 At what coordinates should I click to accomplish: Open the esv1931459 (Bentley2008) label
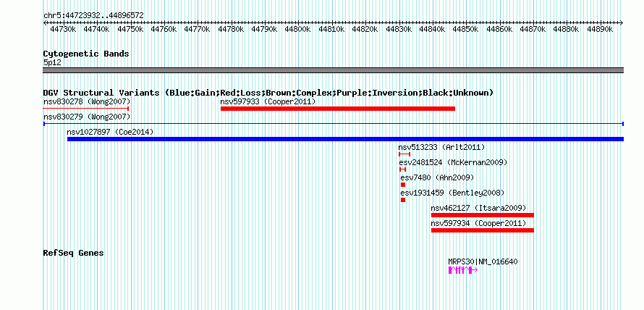tap(452, 193)
